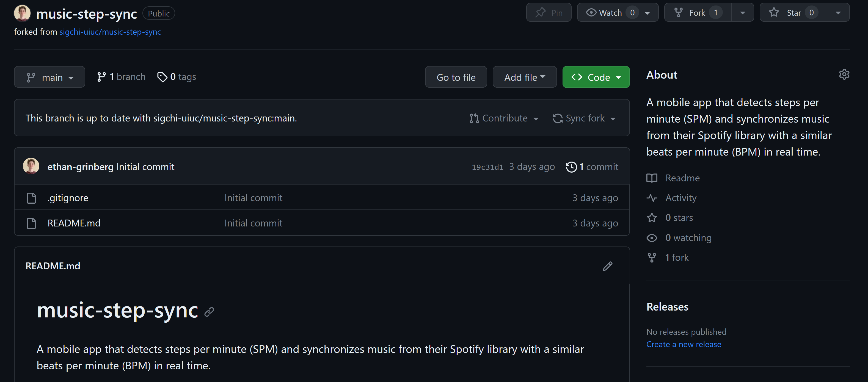The image size is (868, 382).
Task: Expand the Sync fork menu
Action: tap(584, 118)
